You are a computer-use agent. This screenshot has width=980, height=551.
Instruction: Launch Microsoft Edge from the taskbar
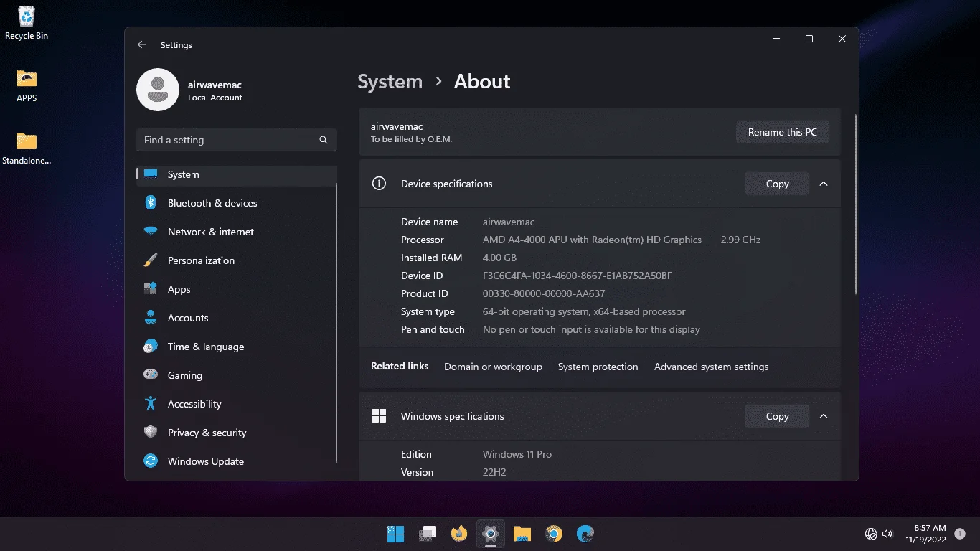(585, 534)
